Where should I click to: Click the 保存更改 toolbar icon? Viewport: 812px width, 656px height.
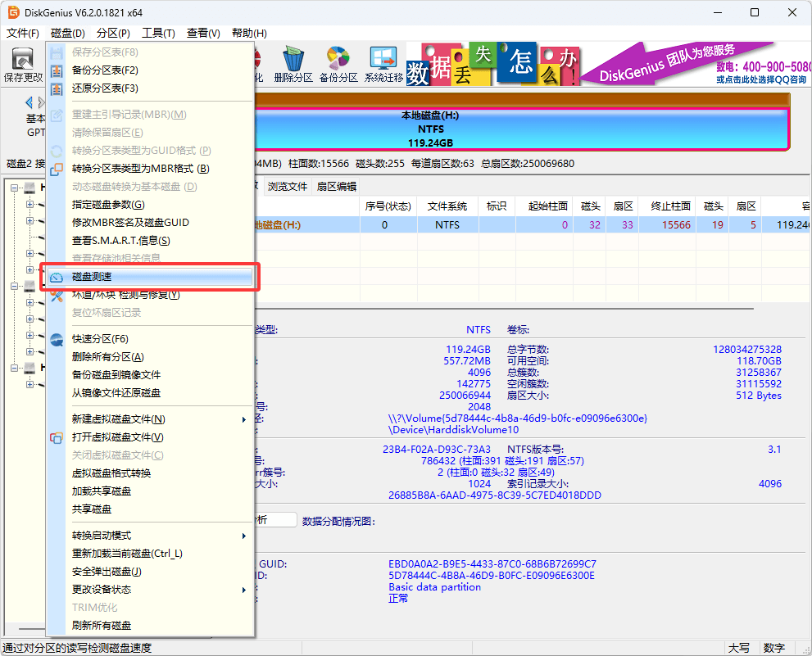23,65
